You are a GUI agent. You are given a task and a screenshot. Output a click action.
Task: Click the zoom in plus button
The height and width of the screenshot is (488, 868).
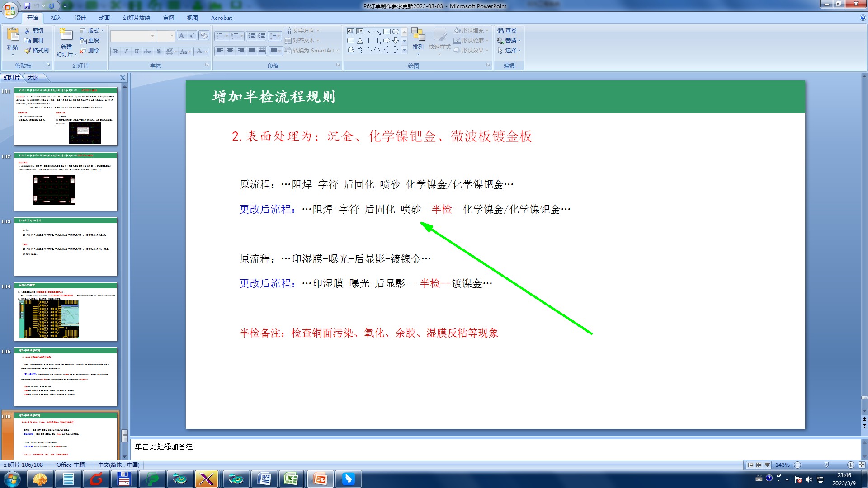point(851,465)
